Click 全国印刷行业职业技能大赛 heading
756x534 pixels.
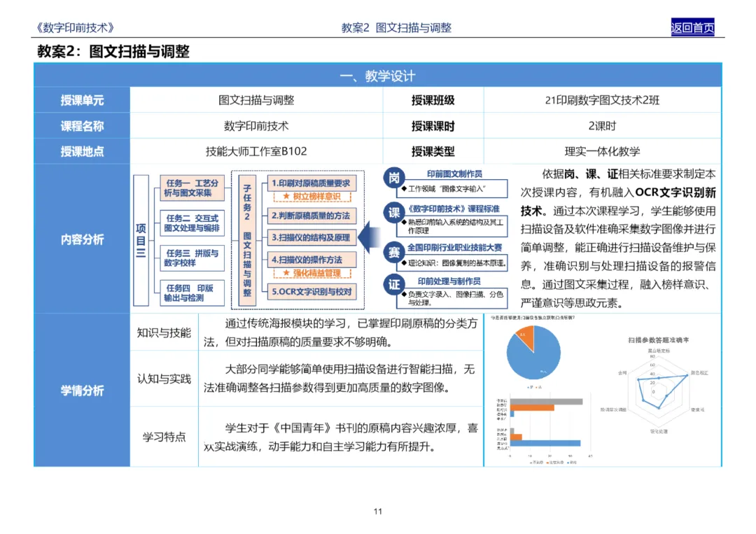click(455, 247)
